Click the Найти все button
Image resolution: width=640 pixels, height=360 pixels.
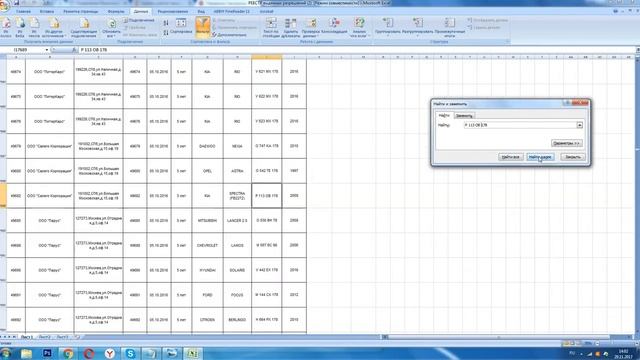point(511,157)
